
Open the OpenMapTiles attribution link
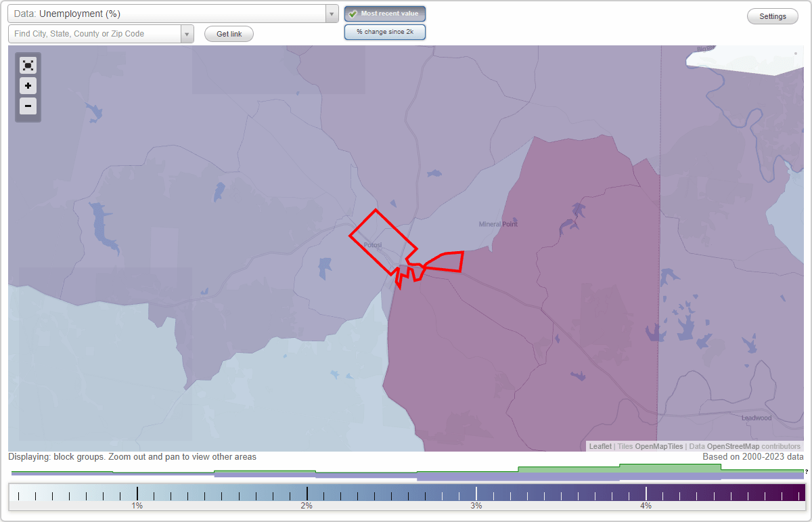pos(659,446)
